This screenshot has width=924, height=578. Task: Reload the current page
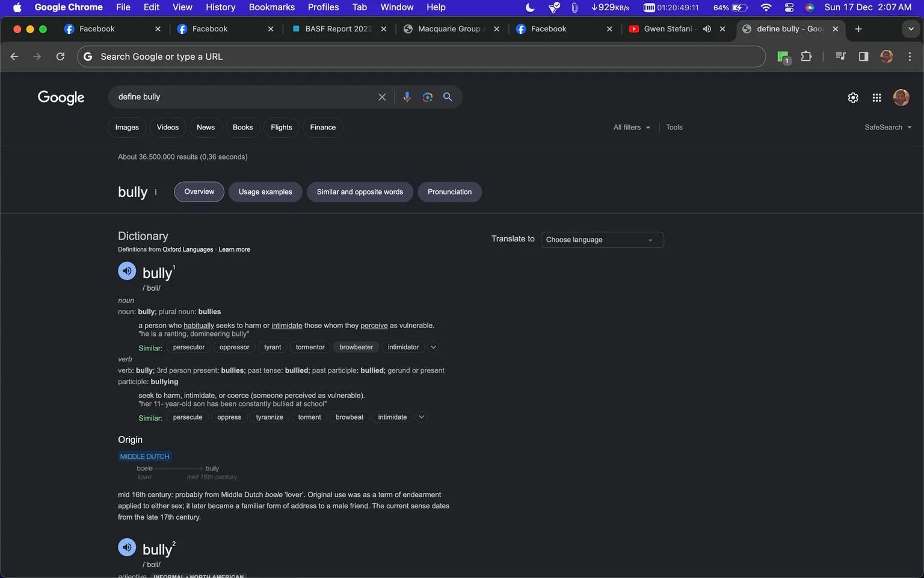tap(60, 57)
